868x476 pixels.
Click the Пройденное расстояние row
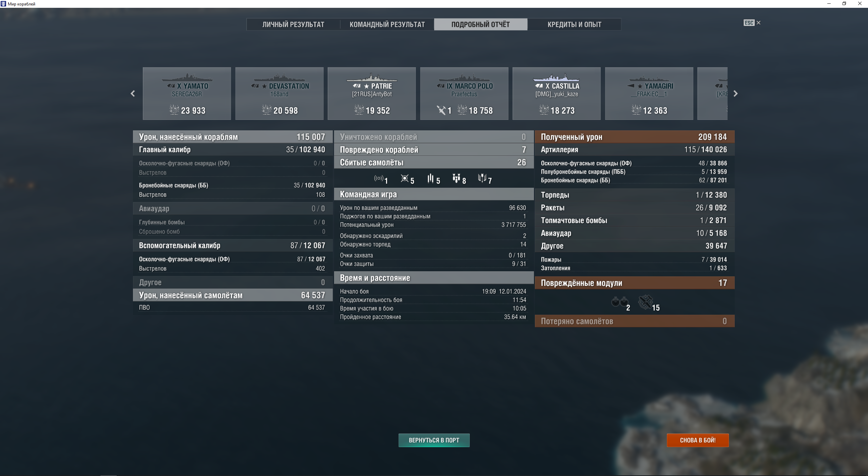tap(434, 317)
